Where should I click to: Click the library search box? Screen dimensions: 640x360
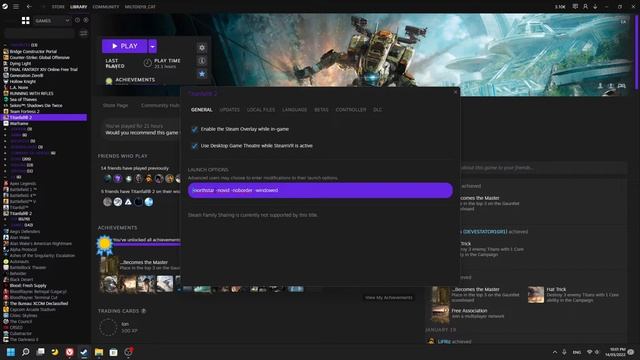[x=39, y=33]
